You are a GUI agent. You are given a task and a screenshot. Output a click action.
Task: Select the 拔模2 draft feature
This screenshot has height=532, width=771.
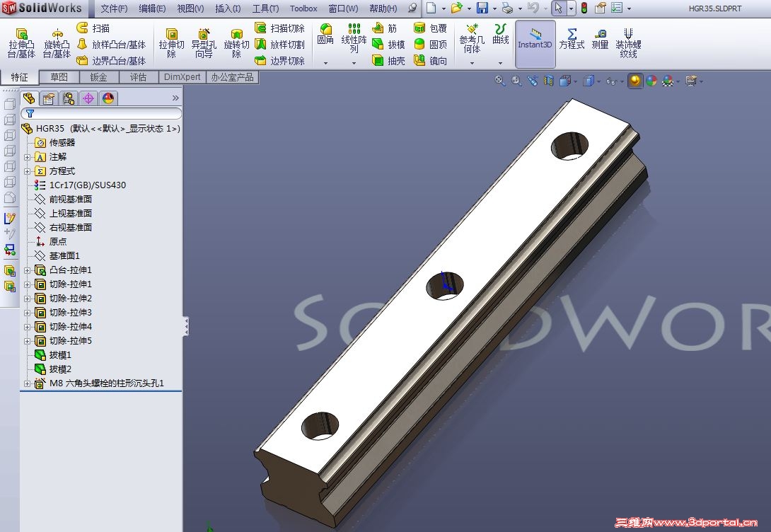click(54, 369)
